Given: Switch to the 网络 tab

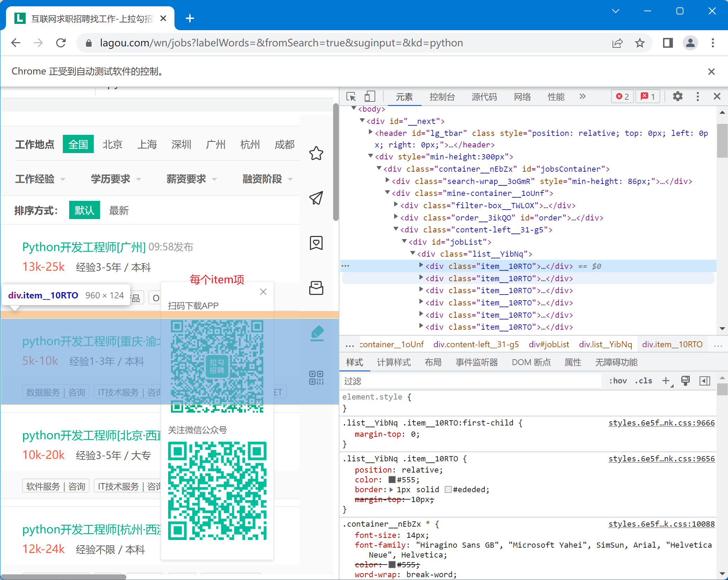Looking at the screenshot, I should [x=522, y=97].
